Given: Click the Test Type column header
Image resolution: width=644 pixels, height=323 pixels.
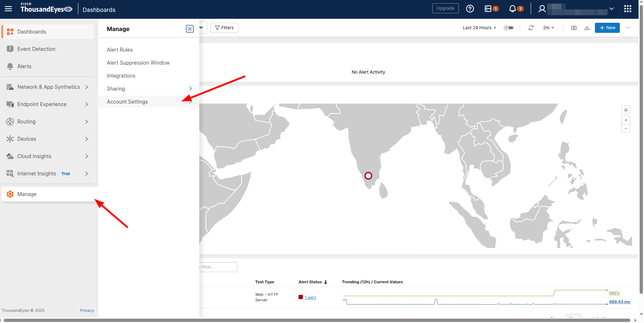Looking at the screenshot, I should click(x=265, y=282).
